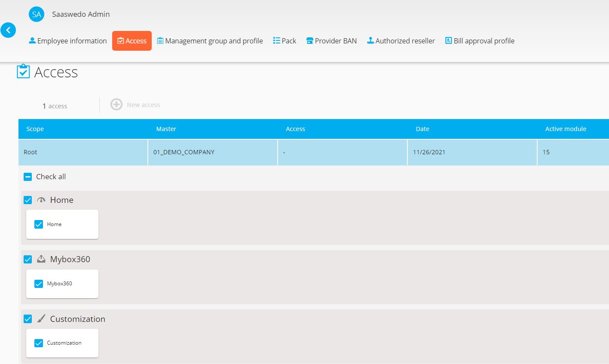Uncheck the Customization section group checkbox

[28, 319]
